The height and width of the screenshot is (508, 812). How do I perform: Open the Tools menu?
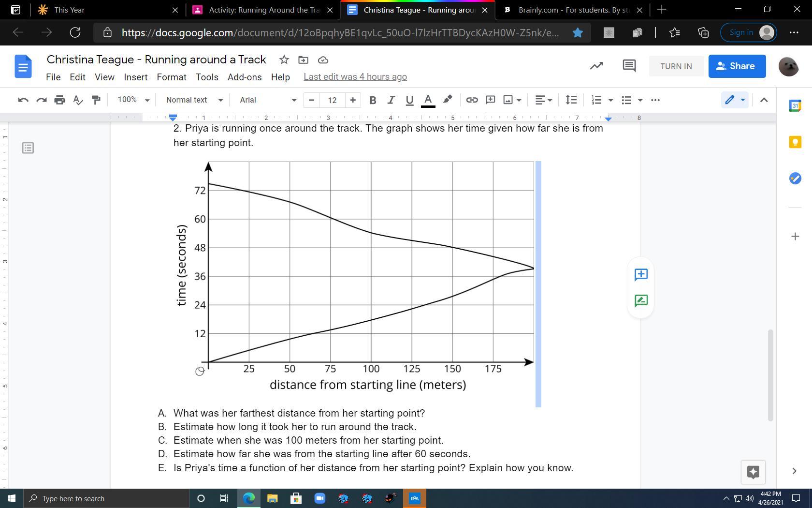[207, 77]
